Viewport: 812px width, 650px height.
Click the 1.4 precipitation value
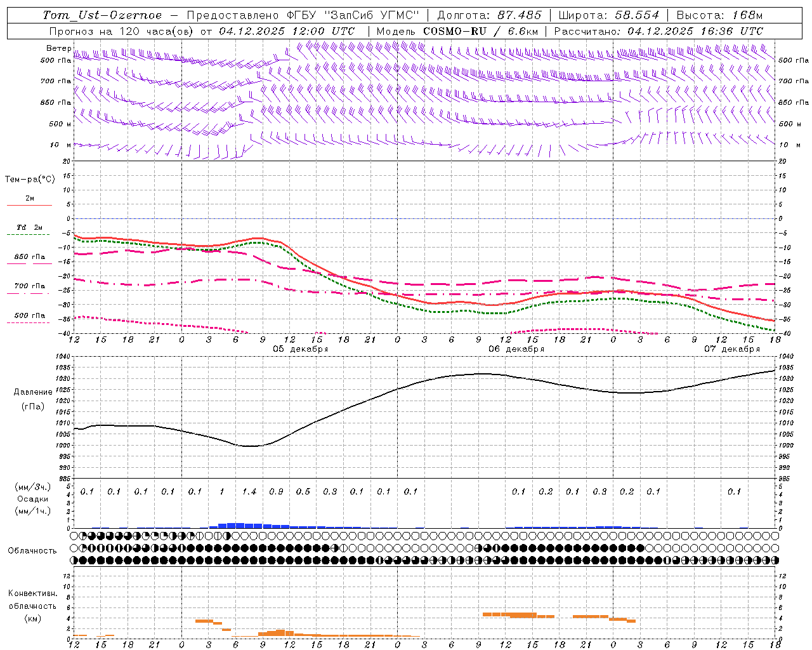click(249, 491)
